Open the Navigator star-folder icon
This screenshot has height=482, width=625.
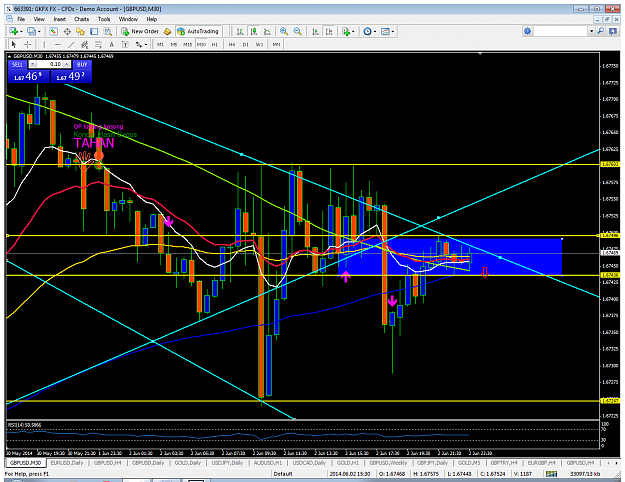[81, 31]
